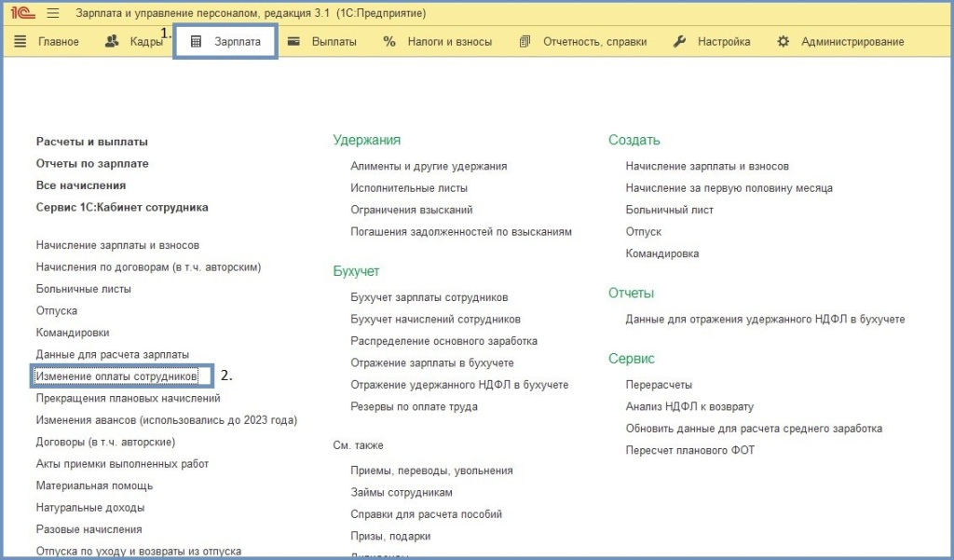Open Изменение оплаты сотрудников link
954x560 pixels.
click(x=116, y=376)
